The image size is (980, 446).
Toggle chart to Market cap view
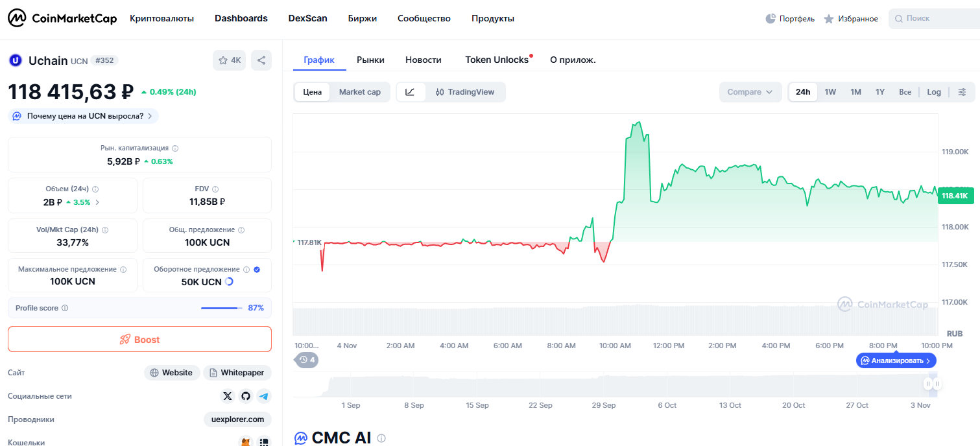pyautogui.click(x=359, y=92)
